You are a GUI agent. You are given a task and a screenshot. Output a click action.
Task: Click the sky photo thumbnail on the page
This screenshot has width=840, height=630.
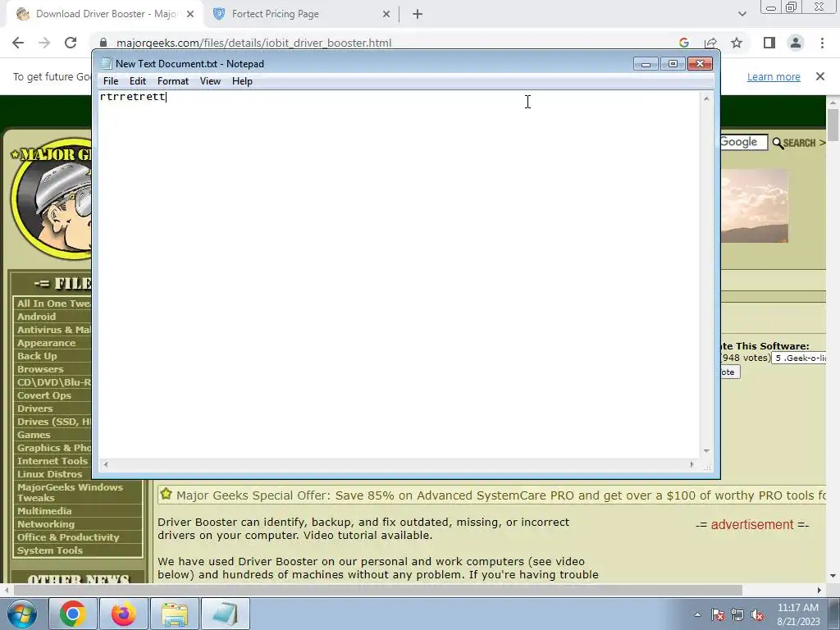click(x=755, y=206)
